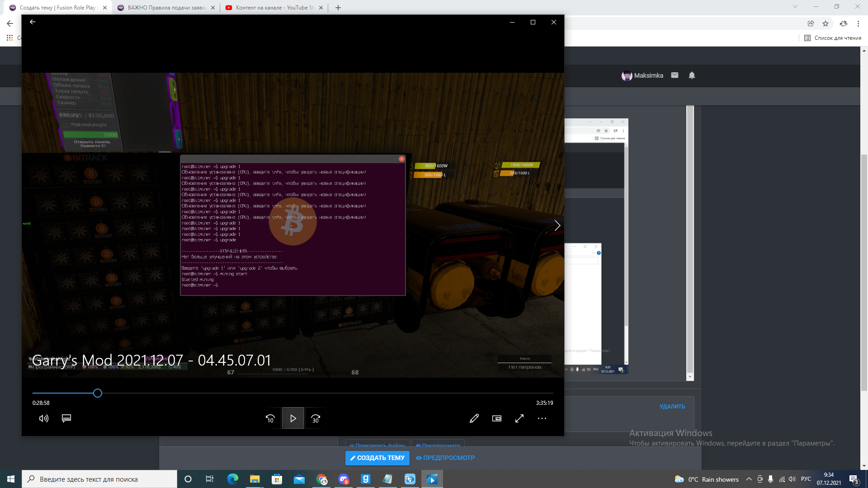The height and width of the screenshot is (488, 868).
Task: Show hidden system tray icons chevron
Action: (749, 479)
